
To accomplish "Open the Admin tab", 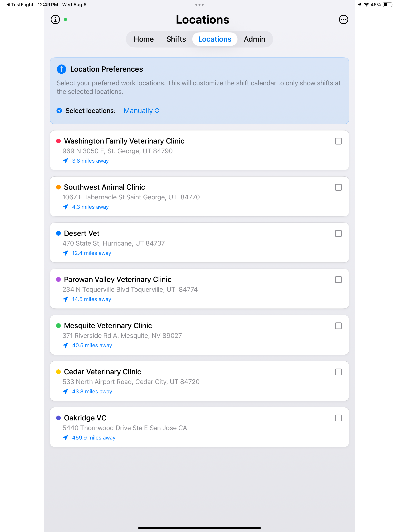I will (x=255, y=39).
